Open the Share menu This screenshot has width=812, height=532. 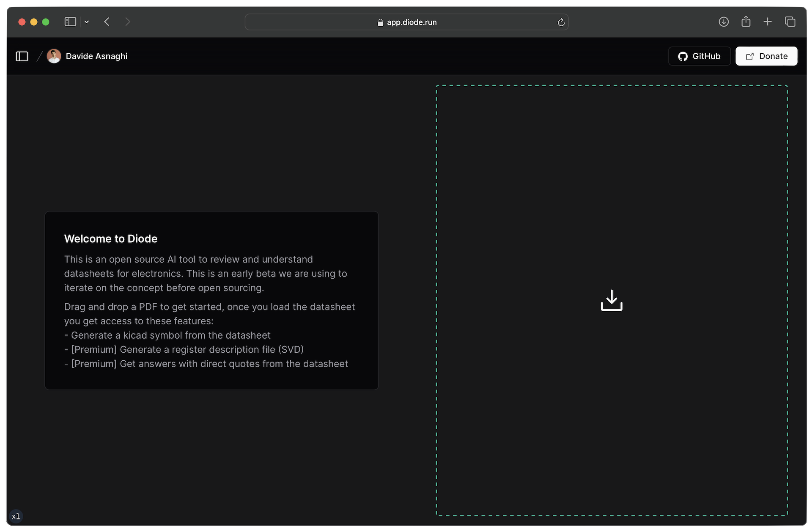coord(746,22)
